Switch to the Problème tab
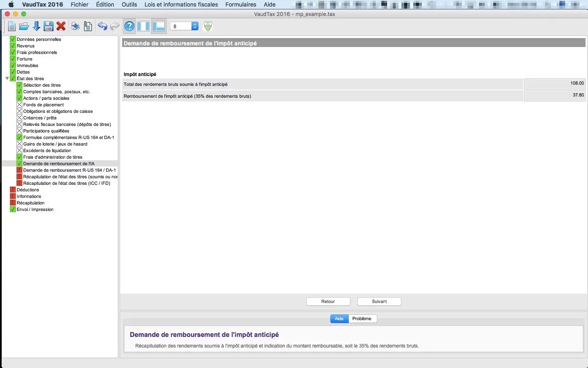Image resolution: width=588 pixels, height=368 pixels. (362, 319)
